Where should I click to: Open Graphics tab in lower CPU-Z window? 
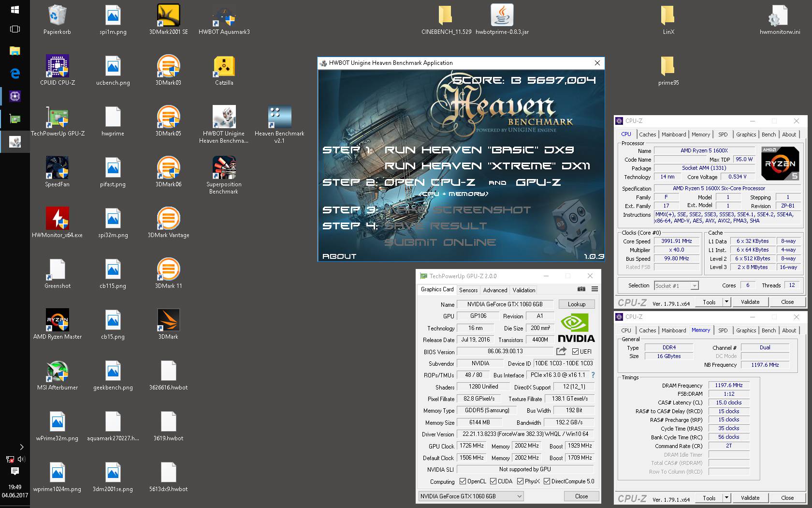(746, 330)
